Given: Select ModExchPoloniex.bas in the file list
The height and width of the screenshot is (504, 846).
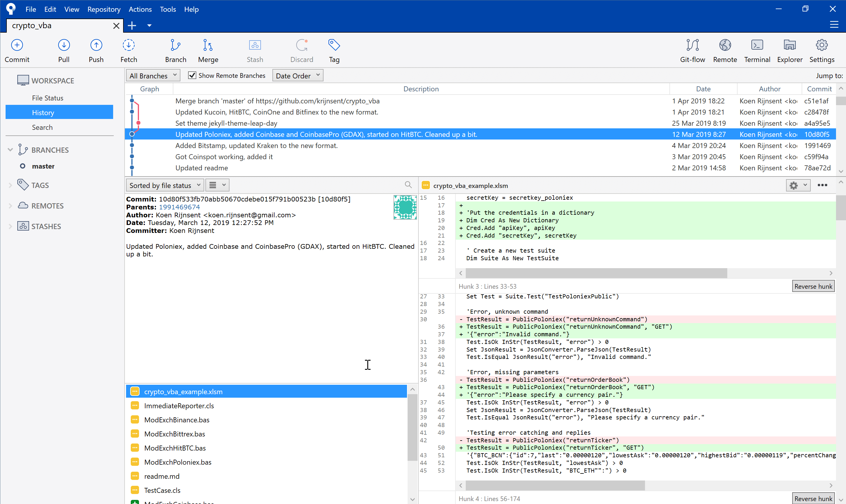Looking at the screenshot, I should [x=178, y=462].
